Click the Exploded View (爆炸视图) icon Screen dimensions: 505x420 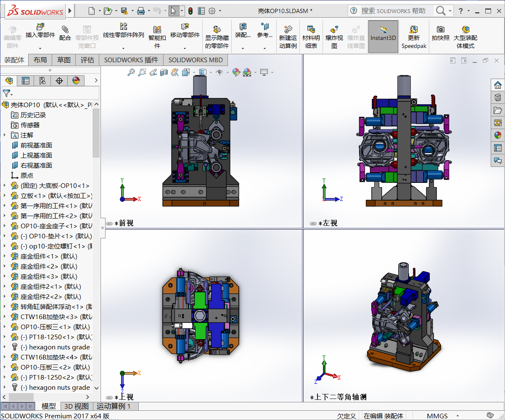point(334,29)
